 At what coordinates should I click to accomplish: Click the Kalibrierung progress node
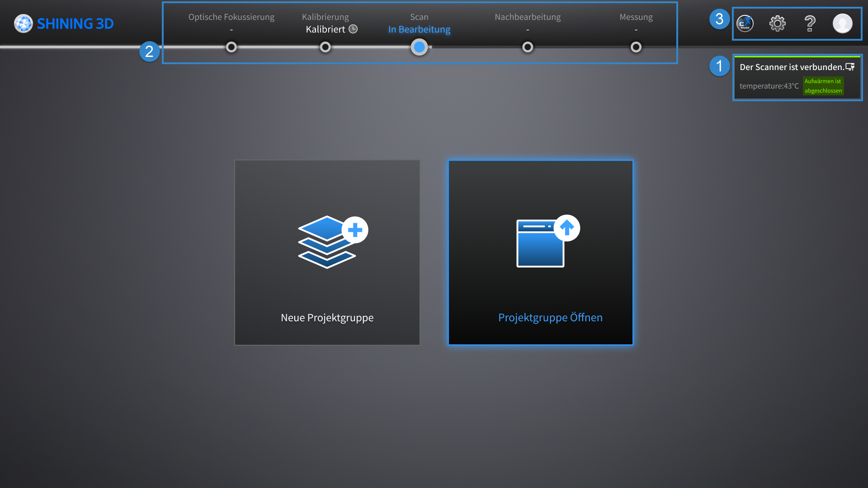pos(325,47)
